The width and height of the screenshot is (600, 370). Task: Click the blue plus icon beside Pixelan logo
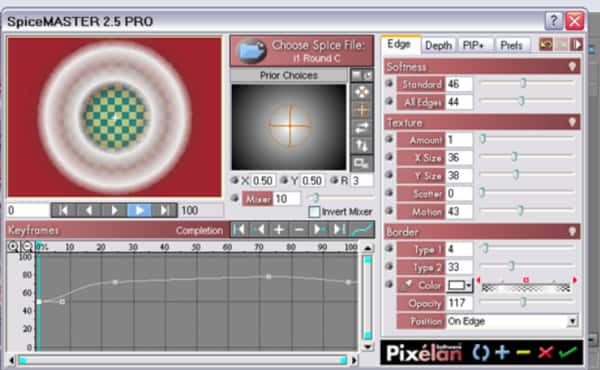click(x=502, y=352)
